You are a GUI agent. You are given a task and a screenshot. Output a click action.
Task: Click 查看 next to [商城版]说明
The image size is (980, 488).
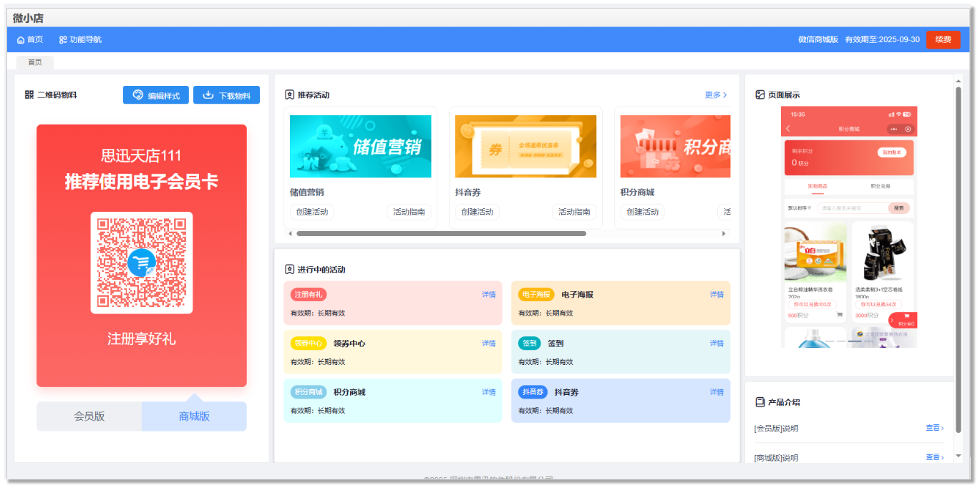pos(935,457)
